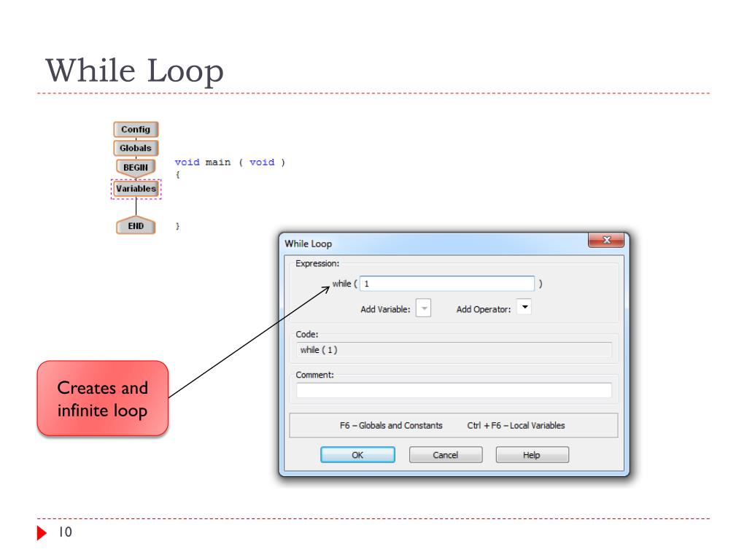Viewport: 747px width, 560px height.
Task: Click the BEGIN flowchart block
Action: (x=136, y=168)
